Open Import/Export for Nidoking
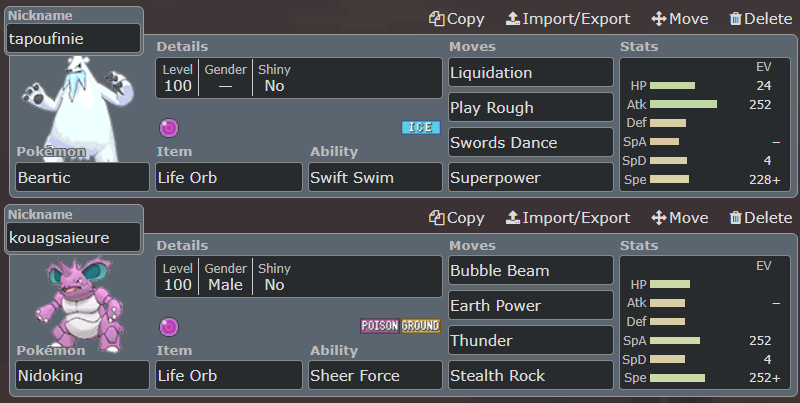This screenshot has height=403, width=800. point(567,218)
